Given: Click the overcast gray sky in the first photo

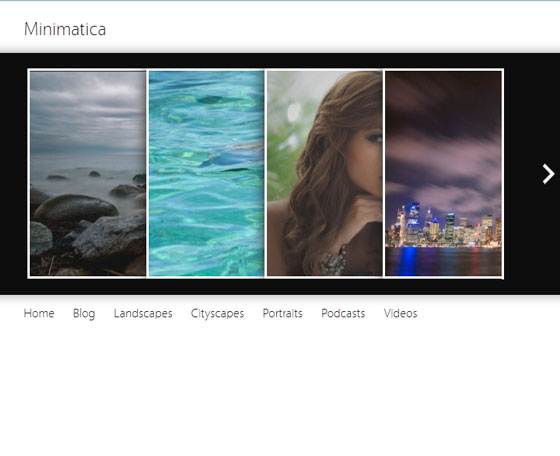Looking at the screenshot, I should point(88,111).
